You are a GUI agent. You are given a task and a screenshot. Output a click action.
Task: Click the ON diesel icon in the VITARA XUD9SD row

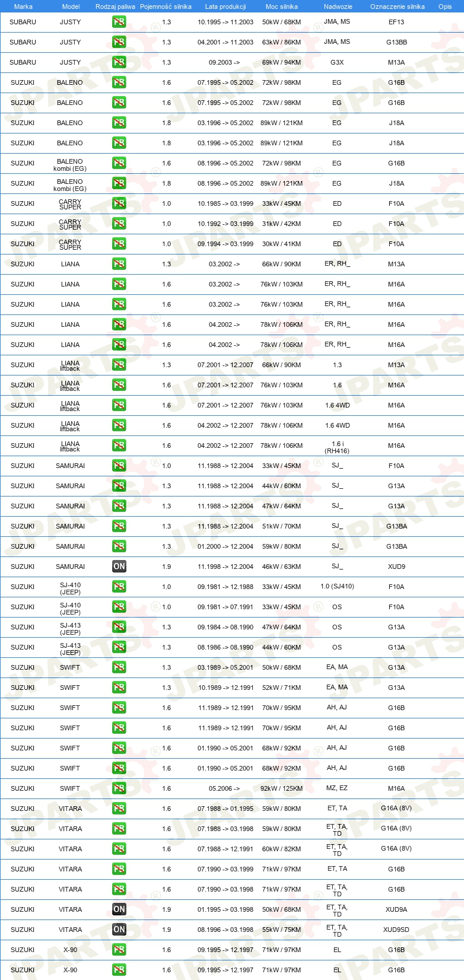tap(119, 930)
